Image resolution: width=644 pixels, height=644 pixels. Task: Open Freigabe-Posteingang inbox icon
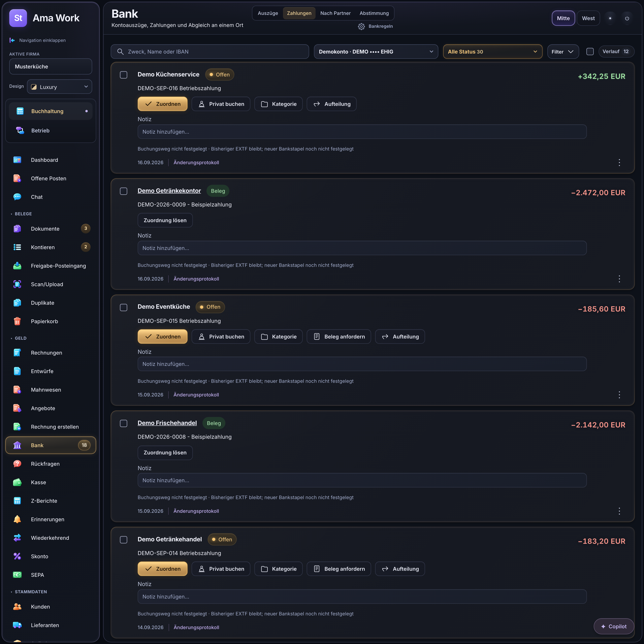(17, 266)
